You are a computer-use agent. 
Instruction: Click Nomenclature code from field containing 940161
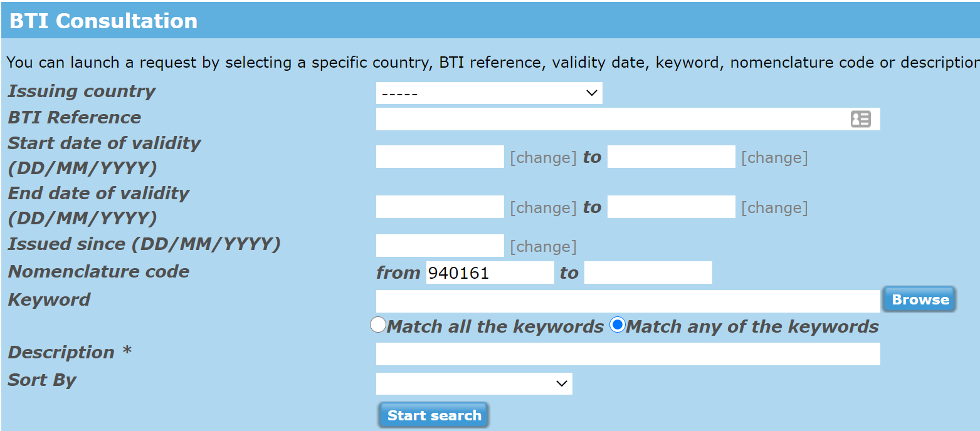tap(490, 273)
